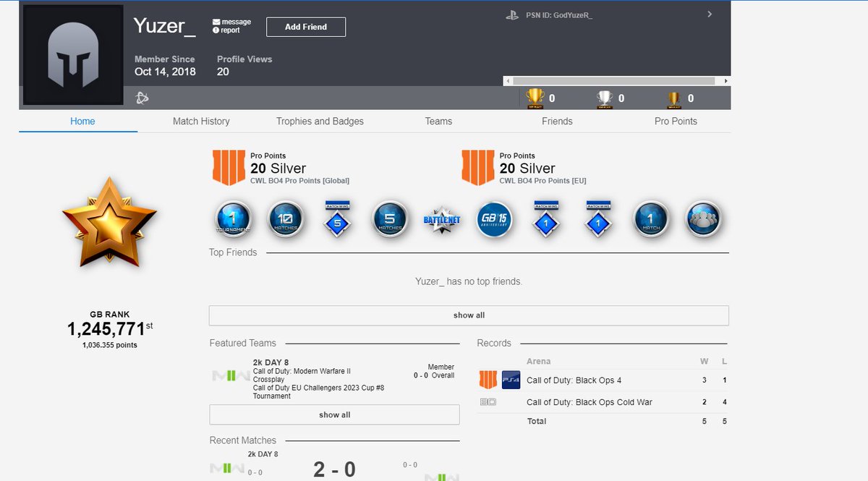Switch to the Pro Points tab
868x481 pixels.
click(x=676, y=122)
